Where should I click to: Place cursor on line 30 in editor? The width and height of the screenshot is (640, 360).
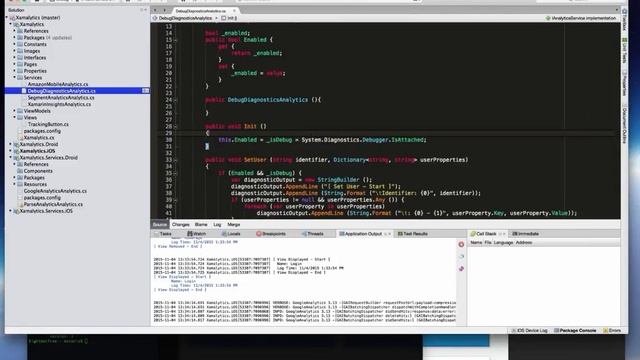322,140
